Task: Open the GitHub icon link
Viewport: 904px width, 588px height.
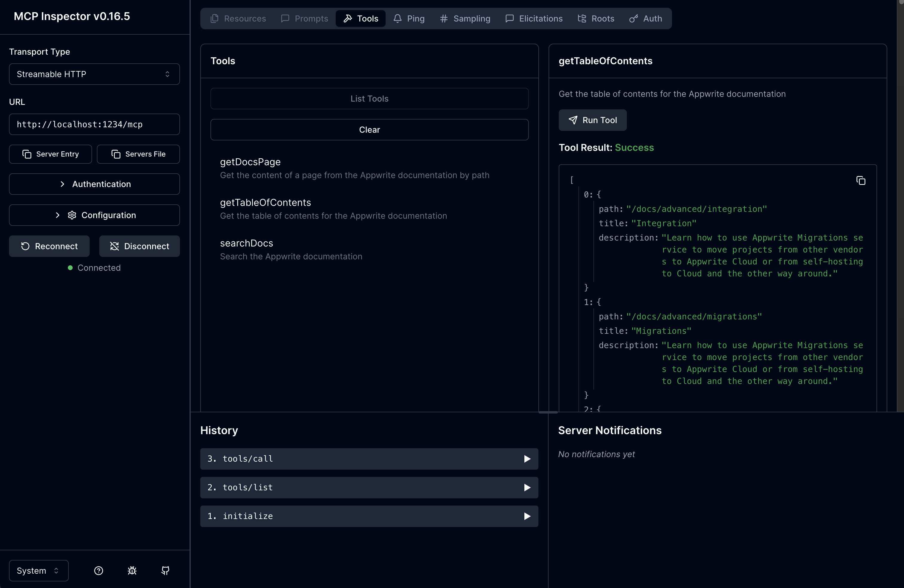Action: 165,571
